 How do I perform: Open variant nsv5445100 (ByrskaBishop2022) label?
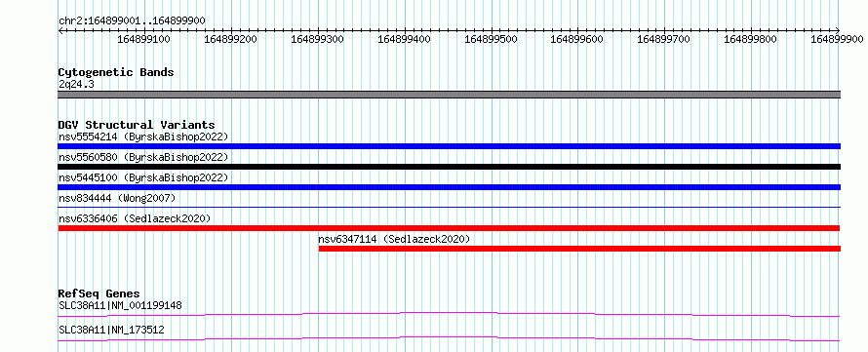[143, 177]
